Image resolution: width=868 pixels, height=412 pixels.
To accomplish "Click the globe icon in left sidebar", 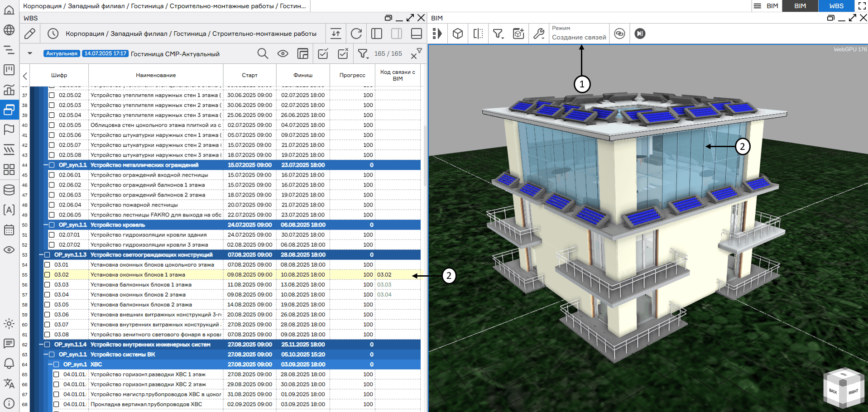I will pyautogui.click(x=9, y=30).
